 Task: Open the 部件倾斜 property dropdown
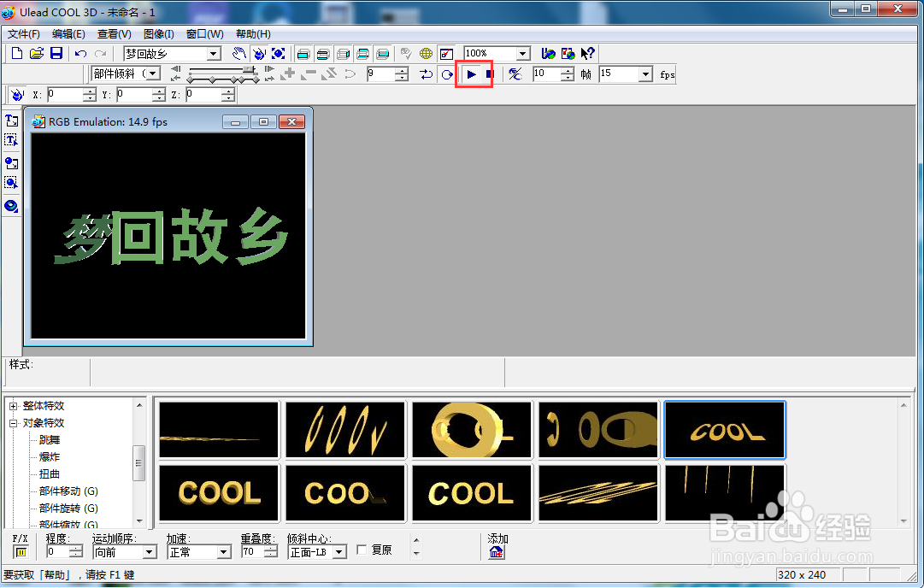(x=153, y=73)
